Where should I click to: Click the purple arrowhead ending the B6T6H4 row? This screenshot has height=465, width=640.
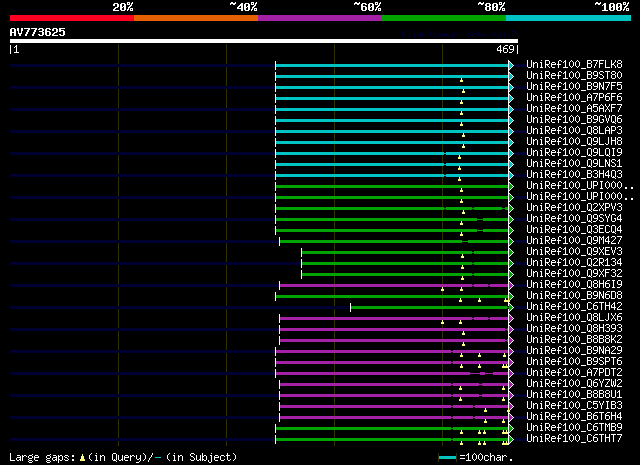(511, 418)
